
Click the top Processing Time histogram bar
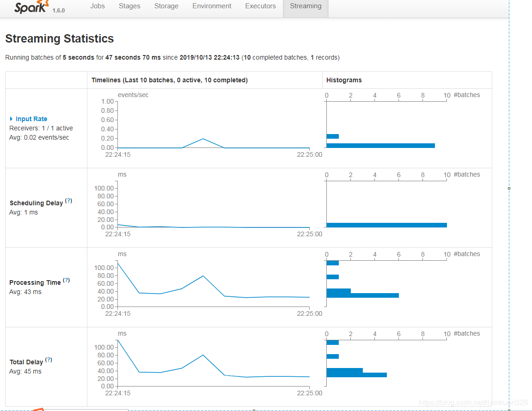tap(332, 263)
